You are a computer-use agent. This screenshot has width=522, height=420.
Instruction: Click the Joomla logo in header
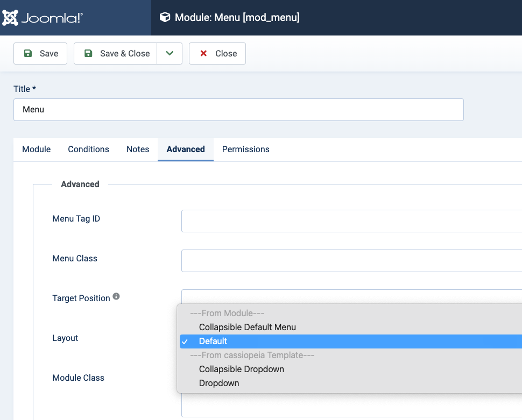click(x=43, y=18)
